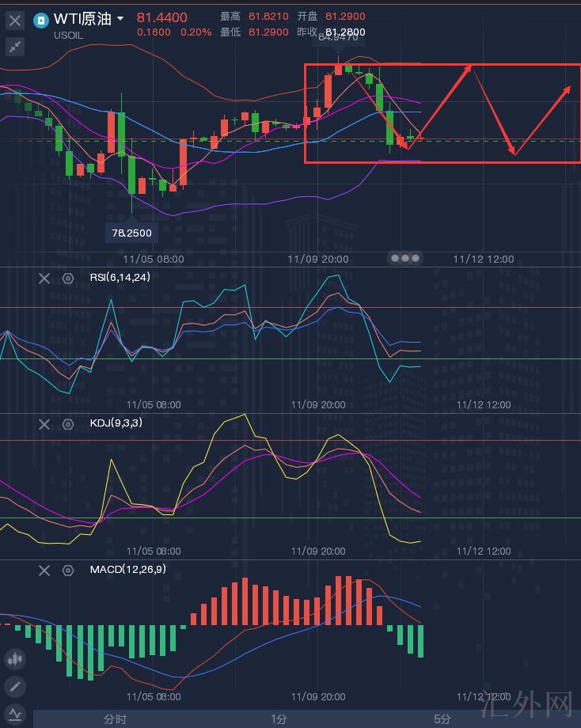The height and width of the screenshot is (728, 581).
Task: Open the indicators line chart icon
Action: [15, 714]
